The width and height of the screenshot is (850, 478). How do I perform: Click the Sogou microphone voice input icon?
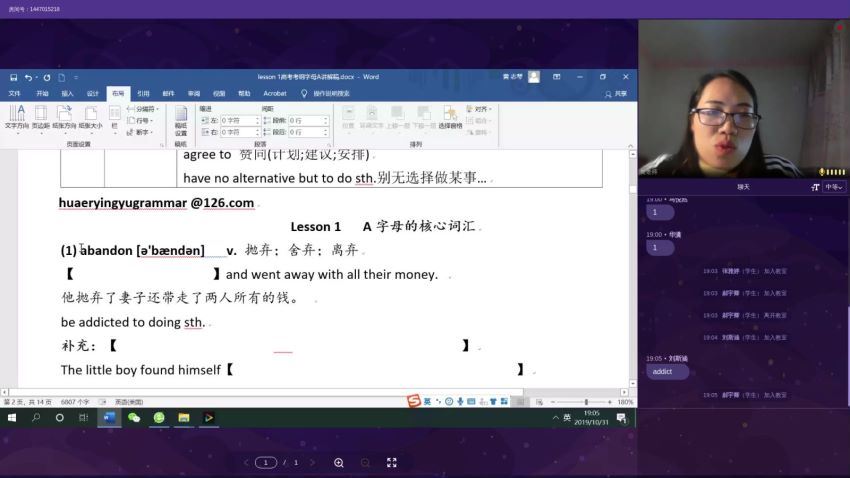pos(460,402)
